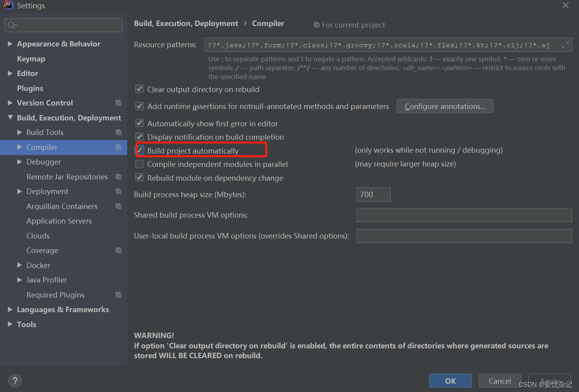The width and height of the screenshot is (579, 392).
Task: Enable Compile independent modules in parallel
Action: pos(139,164)
